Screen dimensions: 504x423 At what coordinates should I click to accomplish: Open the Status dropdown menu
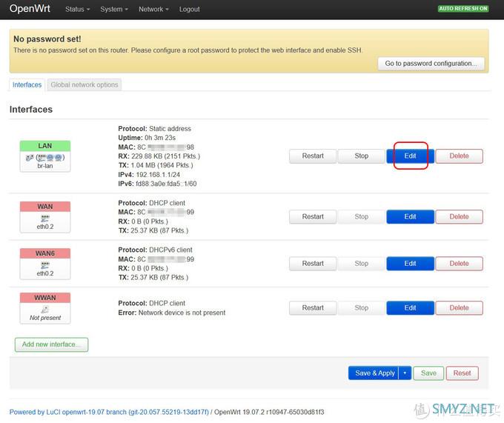[78, 10]
